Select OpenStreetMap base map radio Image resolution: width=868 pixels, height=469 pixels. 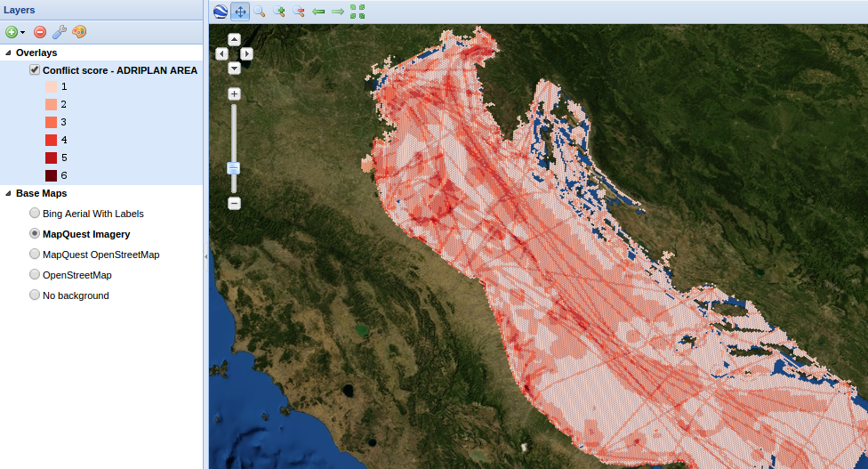[x=35, y=274]
